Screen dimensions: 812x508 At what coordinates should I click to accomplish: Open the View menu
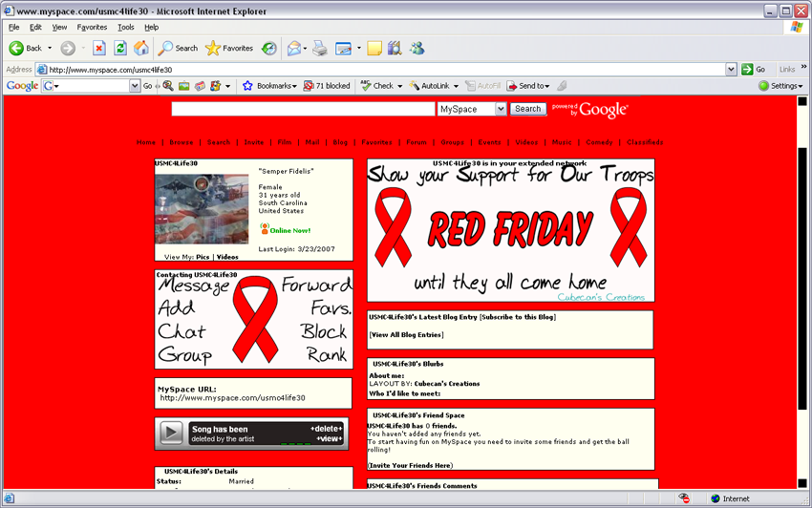59,27
